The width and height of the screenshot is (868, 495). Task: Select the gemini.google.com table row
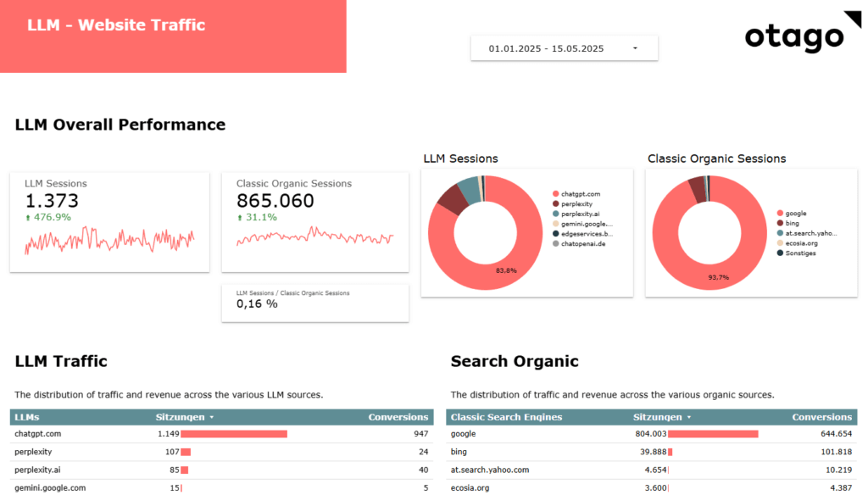[x=221, y=487]
